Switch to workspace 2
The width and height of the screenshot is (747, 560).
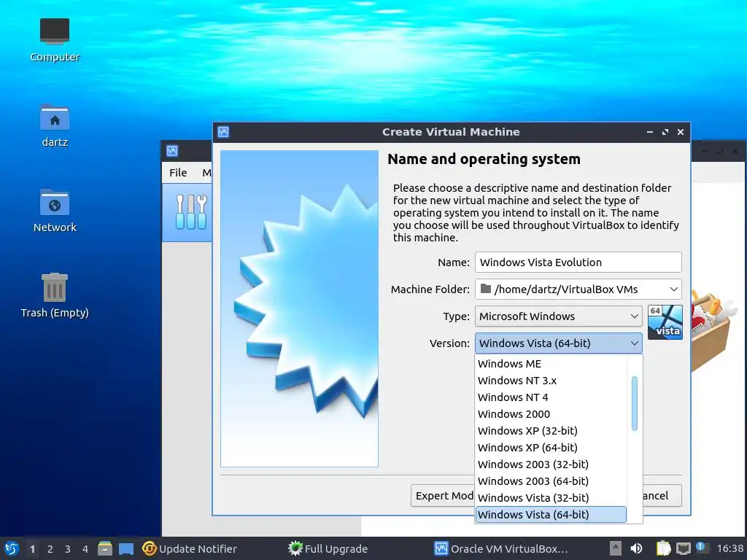point(50,548)
